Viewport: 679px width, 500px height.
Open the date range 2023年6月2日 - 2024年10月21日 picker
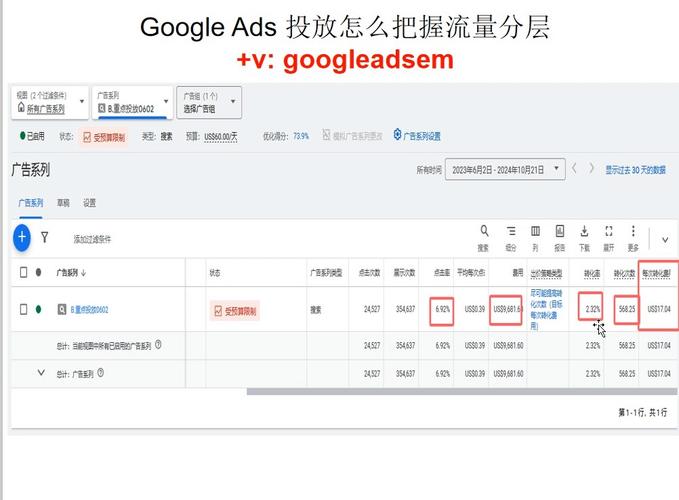(505, 169)
